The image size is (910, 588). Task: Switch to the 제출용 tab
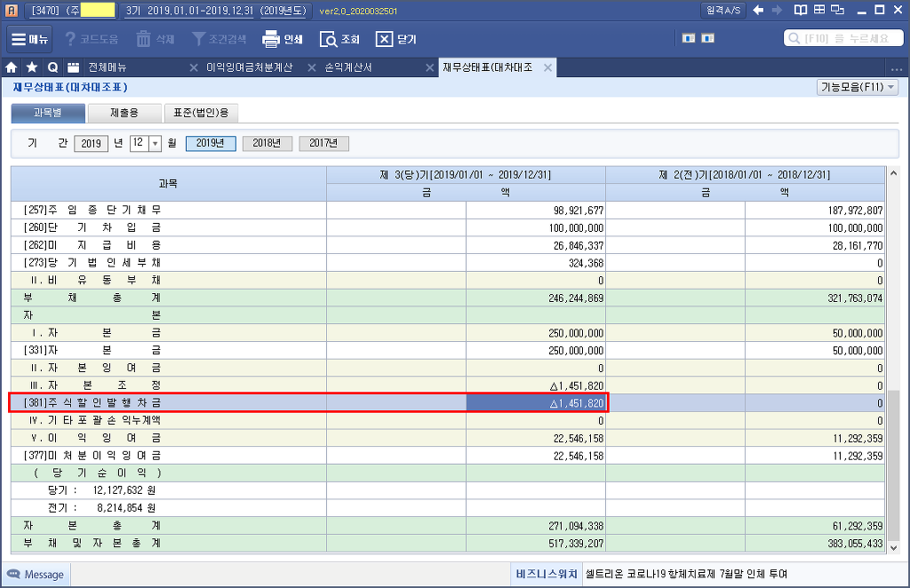point(124,113)
